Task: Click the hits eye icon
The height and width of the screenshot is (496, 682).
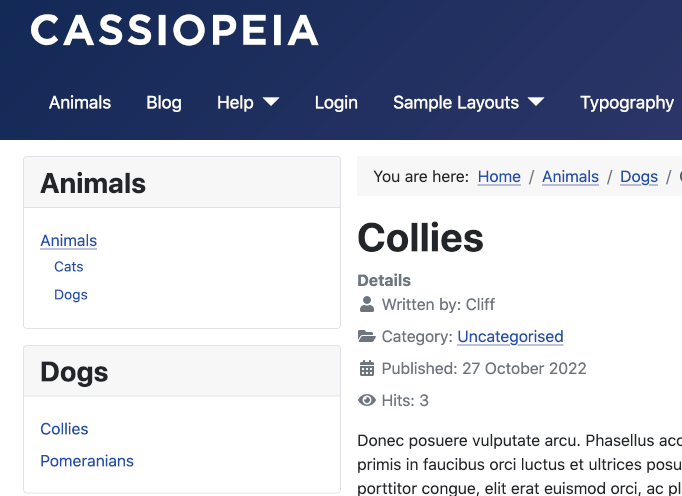Action: tap(367, 401)
